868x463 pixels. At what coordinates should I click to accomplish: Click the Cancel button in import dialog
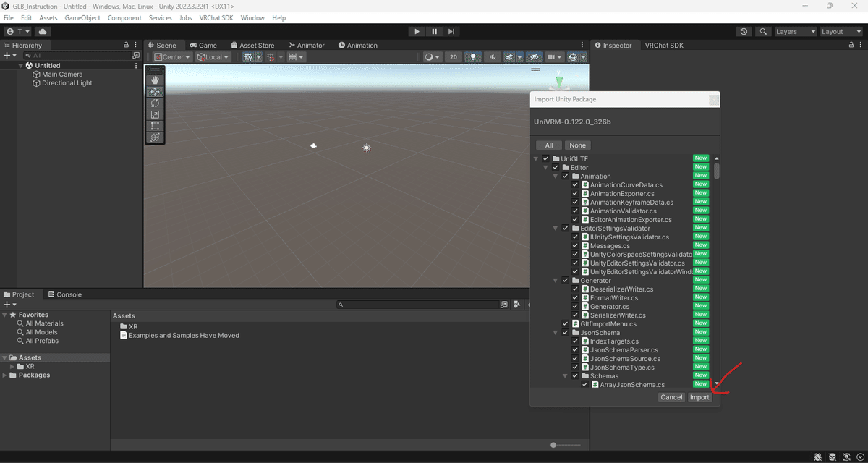pyautogui.click(x=671, y=397)
